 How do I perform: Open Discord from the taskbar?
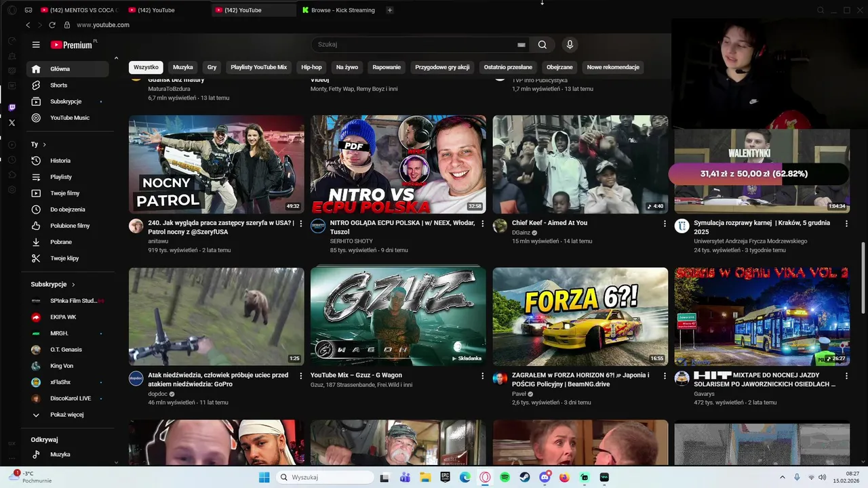545,477
